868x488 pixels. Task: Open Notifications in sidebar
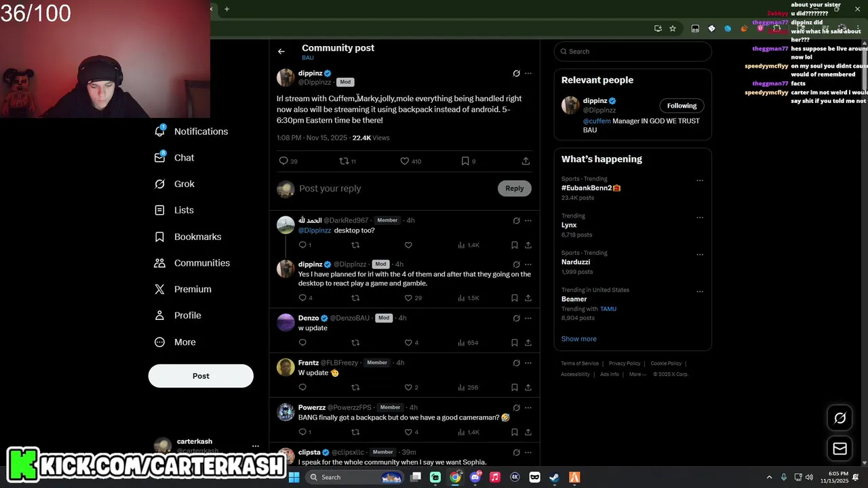point(191,131)
